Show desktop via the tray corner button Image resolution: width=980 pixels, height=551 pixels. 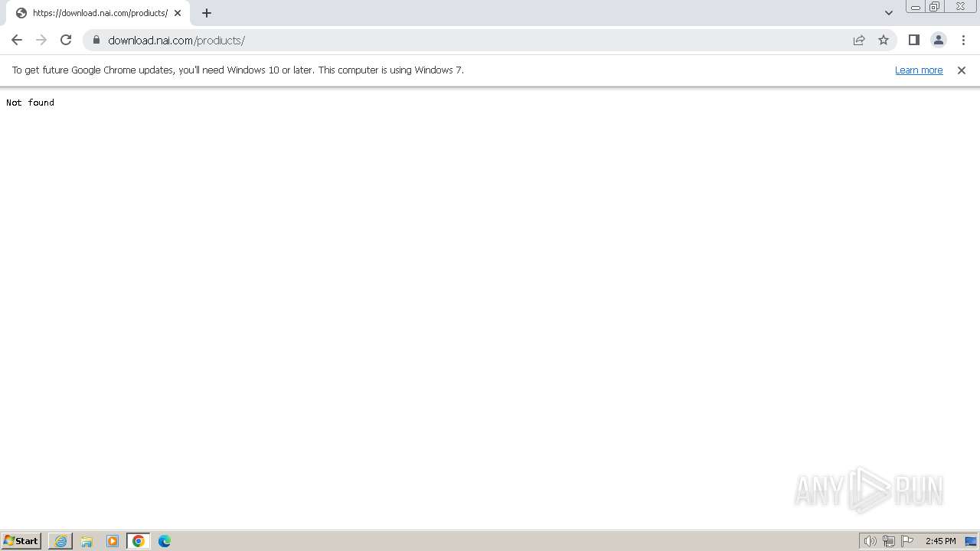[971, 541]
